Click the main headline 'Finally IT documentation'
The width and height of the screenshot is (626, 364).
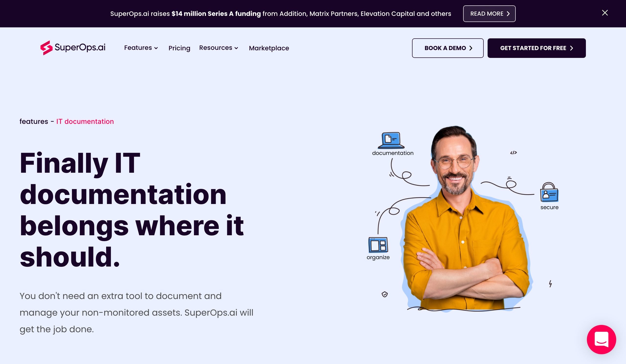(x=132, y=210)
